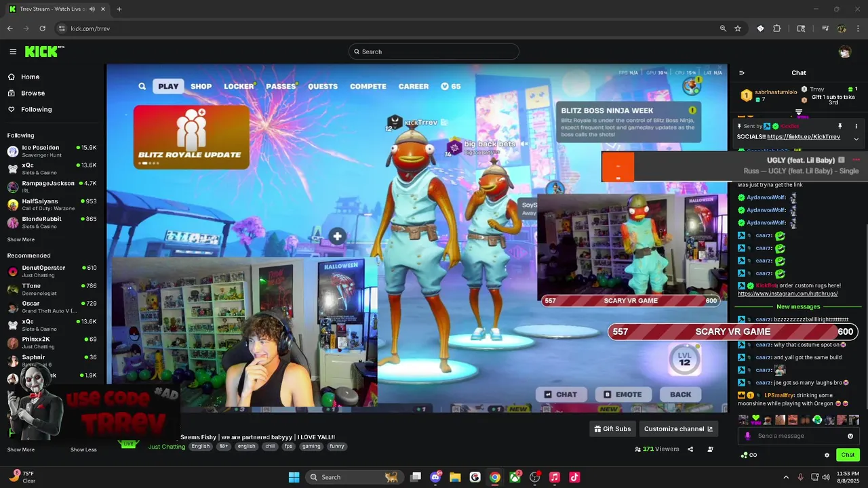868x488 pixels.
Task: Open Ice Poseidon's channel
Action: point(52,150)
